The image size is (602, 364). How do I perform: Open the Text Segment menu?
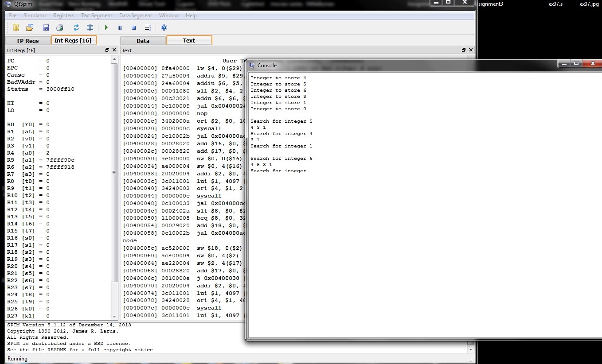click(96, 15)
